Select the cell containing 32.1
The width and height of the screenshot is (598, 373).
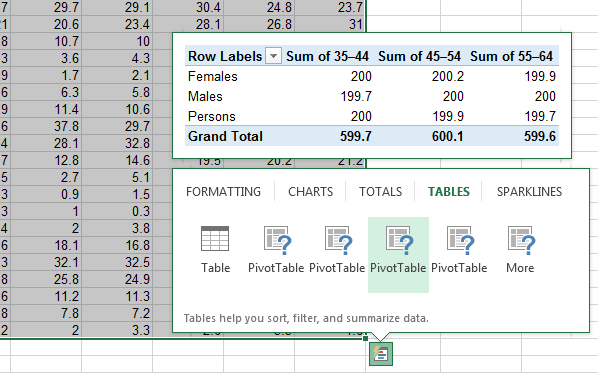tap(46, 262)
